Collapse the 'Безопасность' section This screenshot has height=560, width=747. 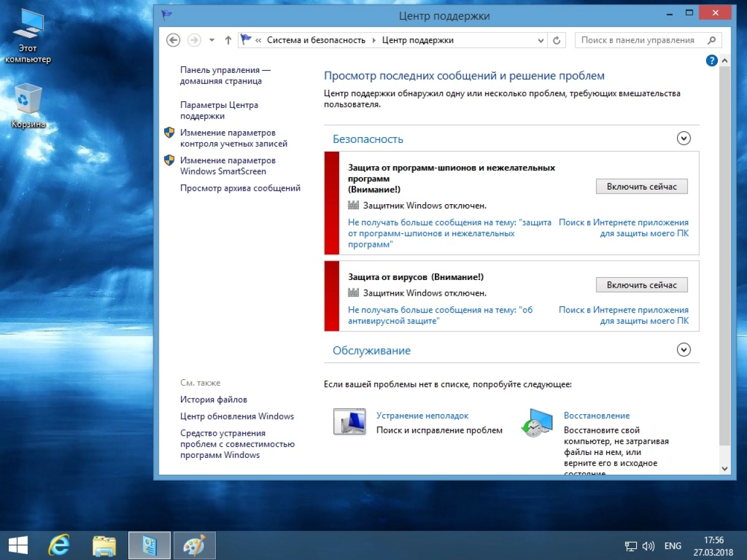(683, 138)
